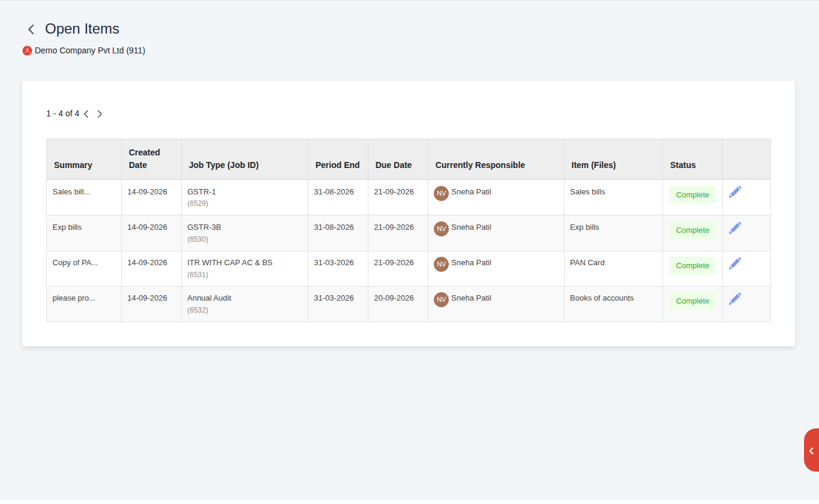
Task: Click Complete status for GSTR-3B row
Action: pos(692,230)
